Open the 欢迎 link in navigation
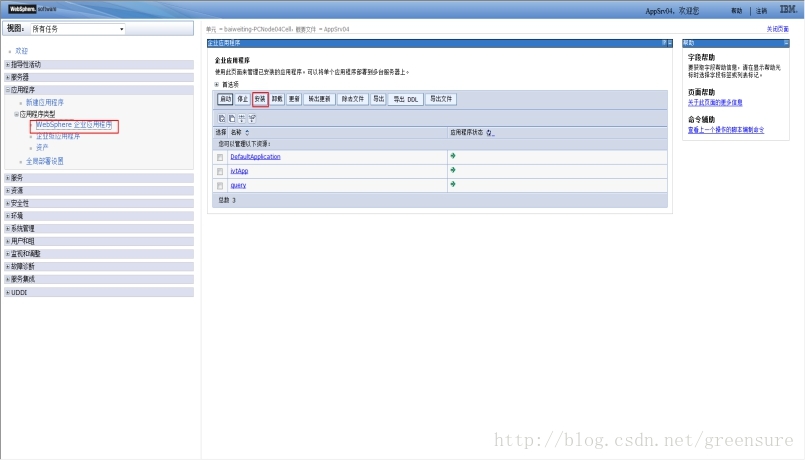The image size is (805, 460). [x=22, y=51]
